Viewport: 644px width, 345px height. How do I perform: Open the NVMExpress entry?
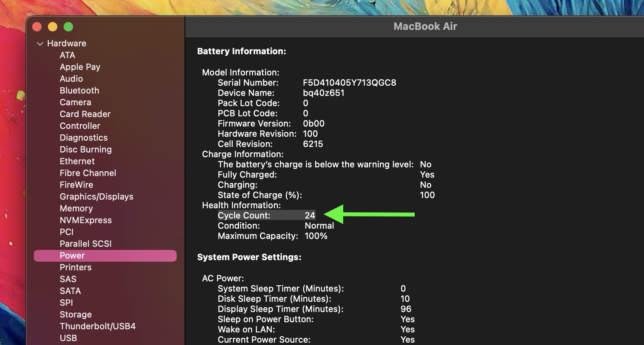coord(86,220)
